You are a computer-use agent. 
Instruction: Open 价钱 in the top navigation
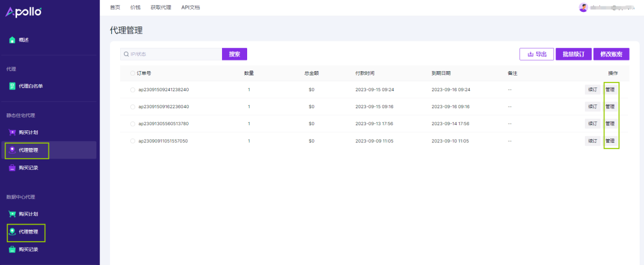pyautogui.click(x=135, y=8)
